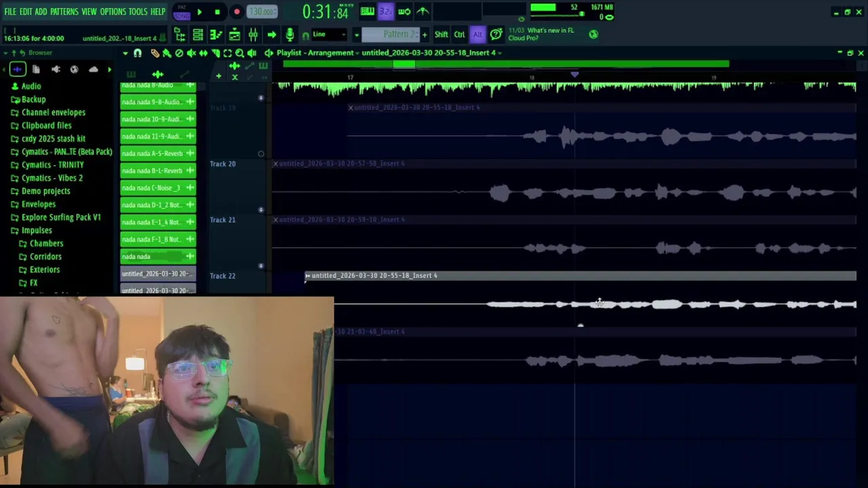This screenshot has width=868, height=488.
Task: Arm the red Record button
Action: (x=237, y=12)
